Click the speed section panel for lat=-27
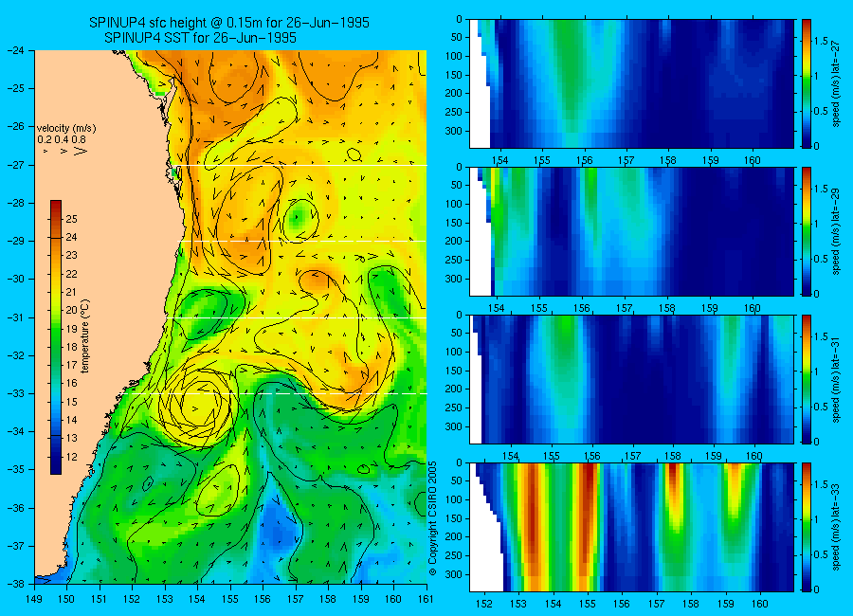This screenshot has width=853, height=616. click(x=631, y=83)
